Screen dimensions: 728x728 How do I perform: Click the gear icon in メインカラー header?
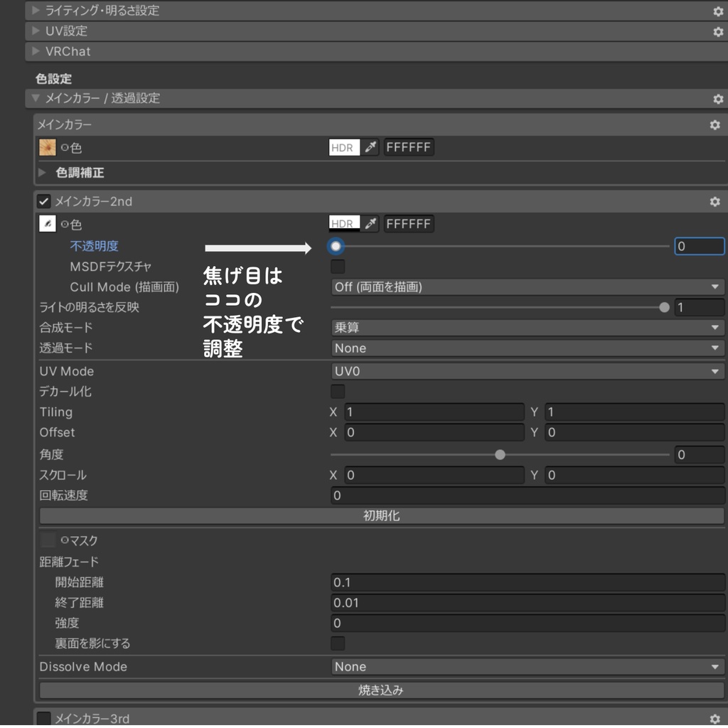click(714, 125)
